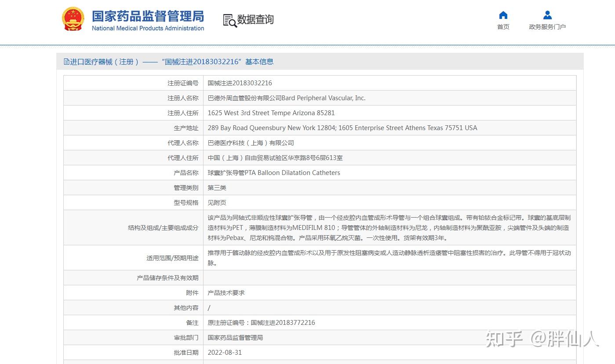The height and width of the screenshot is (364, 615).
Task: Select 生产地址 label cell
Action: pyautogui.click(x=133, y=128)
